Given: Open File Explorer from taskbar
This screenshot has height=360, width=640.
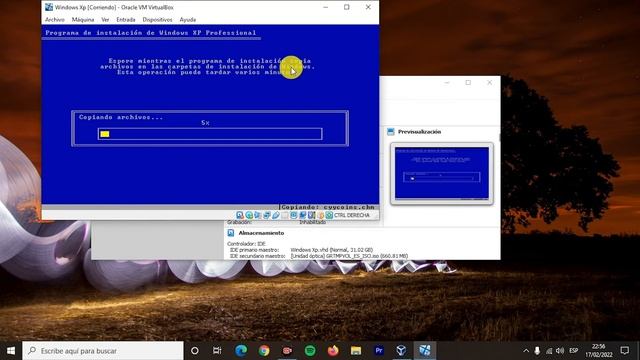Looking at the screenshot, I should pyautogui.click(x=356, y=351).
